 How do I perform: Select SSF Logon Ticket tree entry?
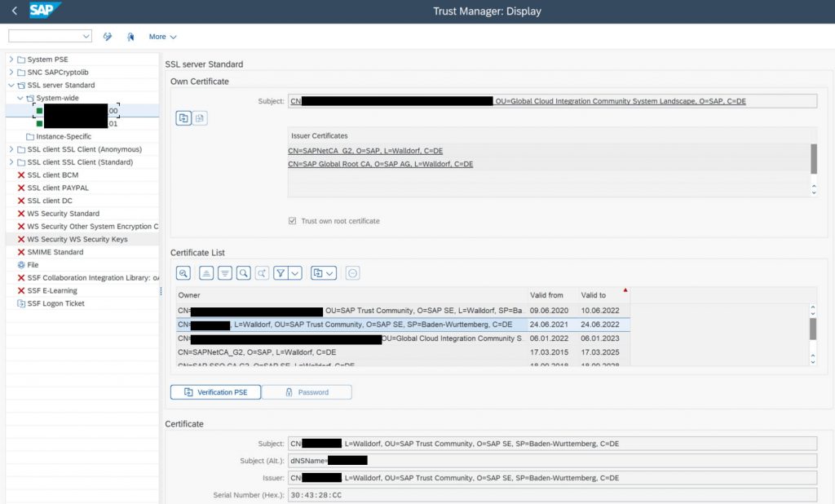[56, 303]
